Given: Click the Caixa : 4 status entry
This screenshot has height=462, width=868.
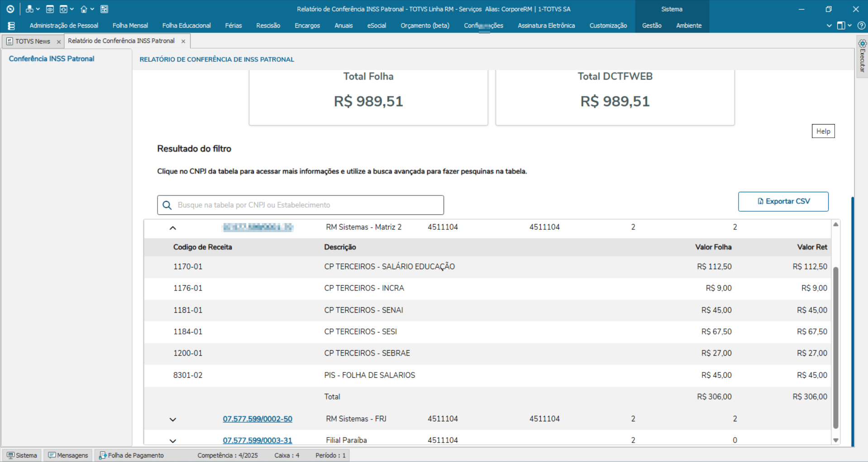Looking at the screenshot, I should tap(287, 455).
